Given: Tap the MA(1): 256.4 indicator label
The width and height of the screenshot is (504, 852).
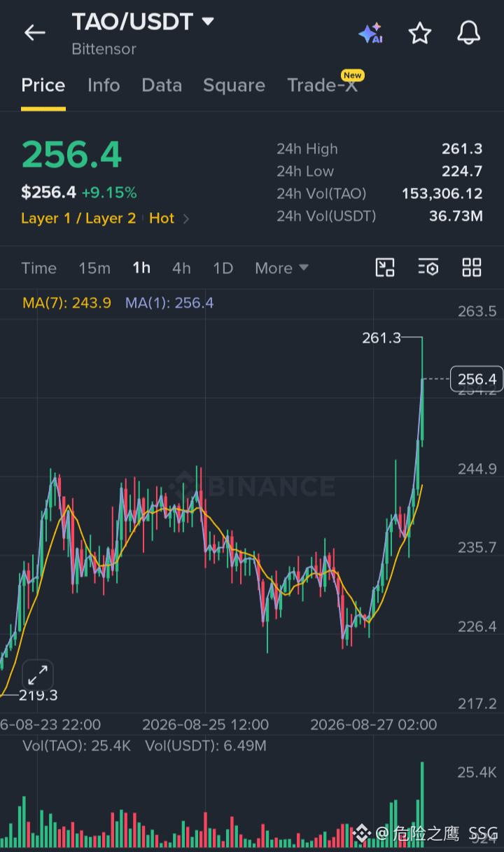Looking at the screenshot, I should tap(169, 303).
